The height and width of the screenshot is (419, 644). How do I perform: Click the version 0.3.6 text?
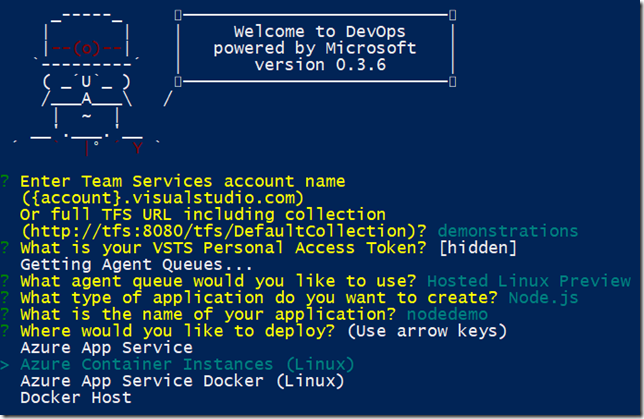click(x=320, y=65)
